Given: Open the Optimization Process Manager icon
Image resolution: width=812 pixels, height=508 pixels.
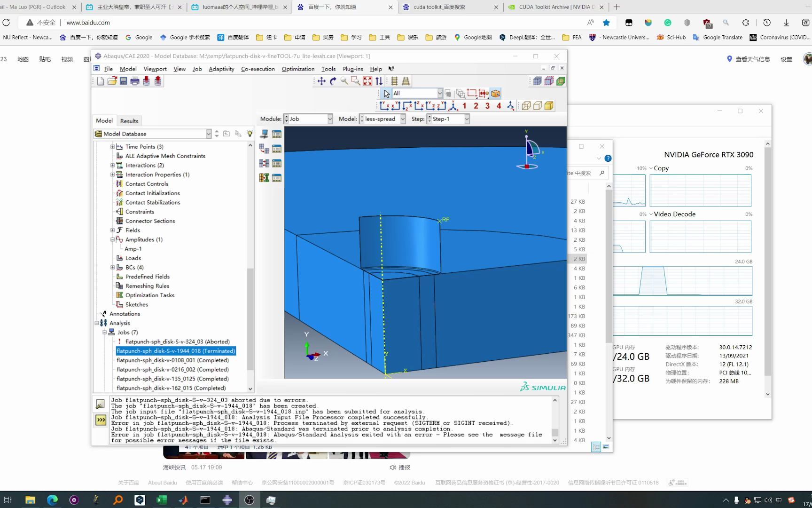Looking at the screenshot, I should (277, 178).
